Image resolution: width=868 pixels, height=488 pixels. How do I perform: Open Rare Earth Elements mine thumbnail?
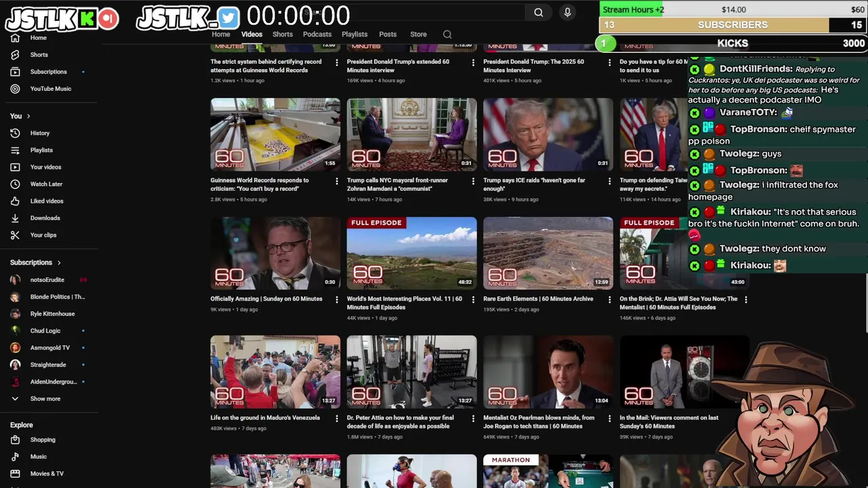[548, 253]
